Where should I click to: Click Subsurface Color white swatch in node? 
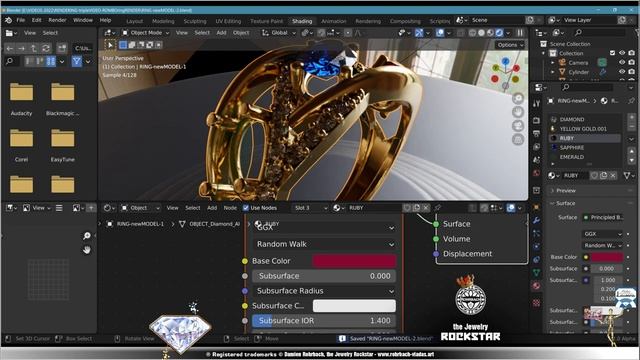[x=354, y=306]
